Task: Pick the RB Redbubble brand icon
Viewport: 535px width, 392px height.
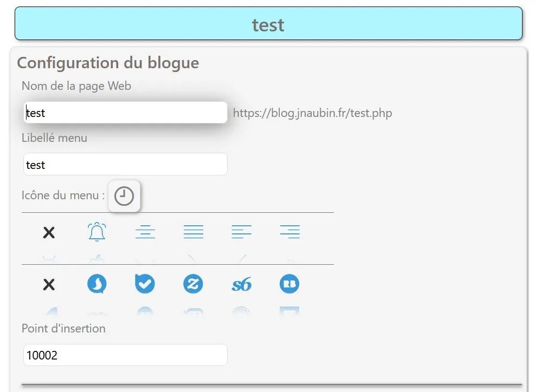Action: click(x=289, y=284)
